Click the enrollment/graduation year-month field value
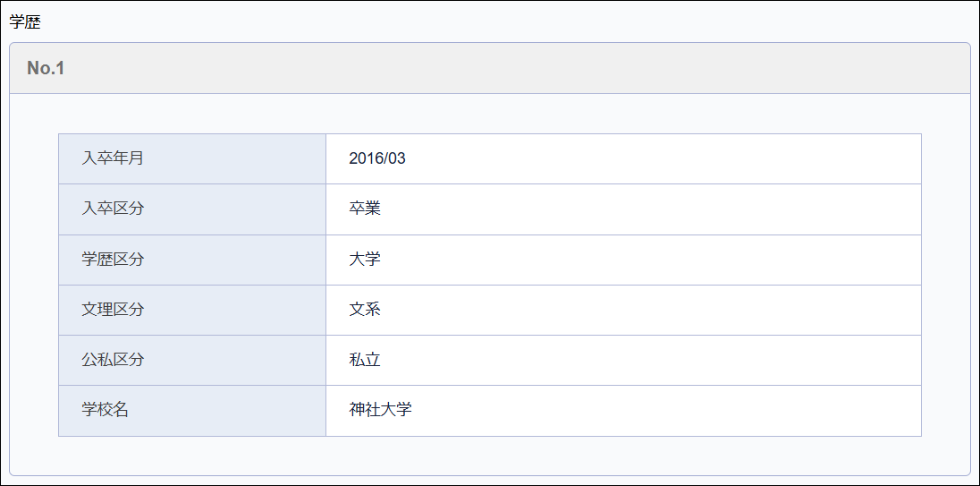 click(377, 158)
